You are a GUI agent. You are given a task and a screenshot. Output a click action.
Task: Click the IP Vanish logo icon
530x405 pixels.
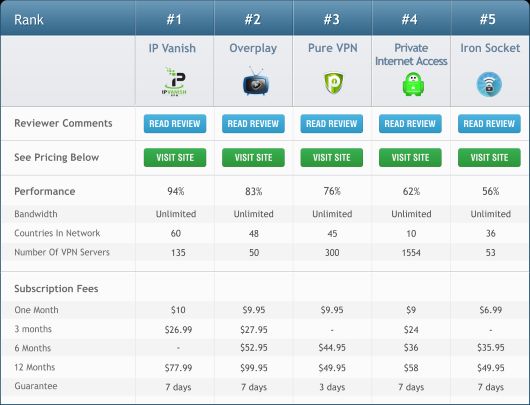pos(174,81)
